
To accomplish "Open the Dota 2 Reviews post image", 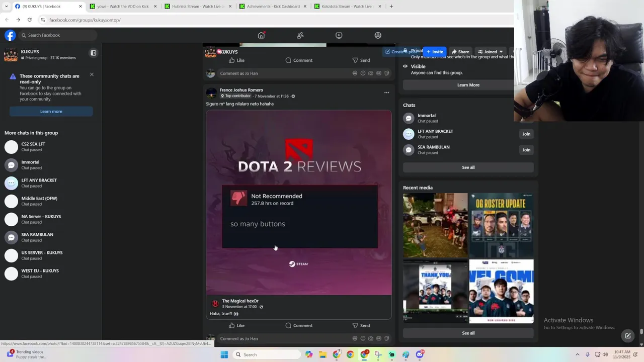I will click(299, 203).
